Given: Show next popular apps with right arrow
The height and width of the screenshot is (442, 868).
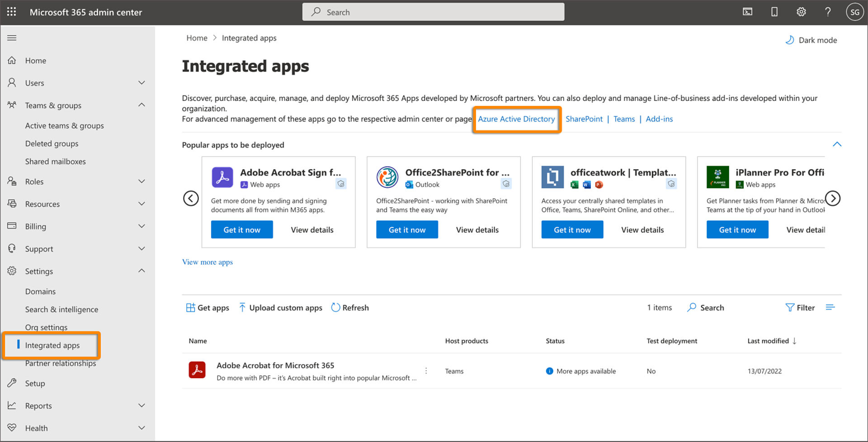Looking at the screenshot, I should coord(833,198).
